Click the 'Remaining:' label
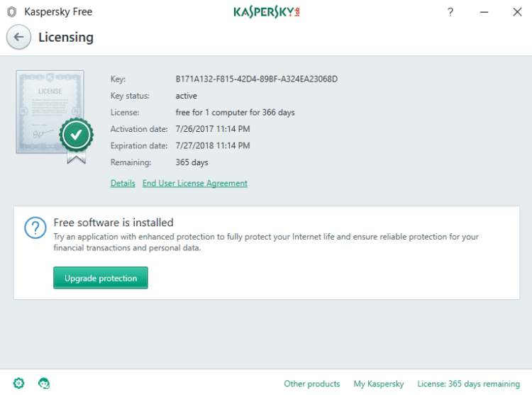 click(131, 162)
